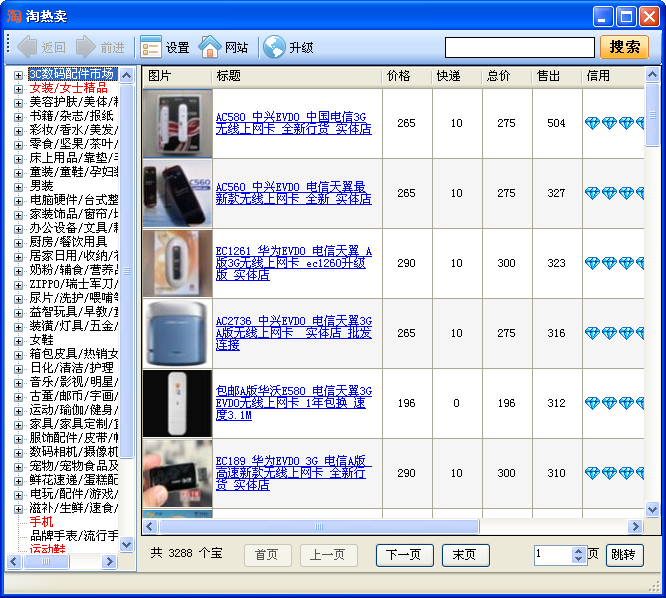Sort by the 价格 column header
This screenshot has width=666, height=598.
pyautogui.click(x=398, y=76)
